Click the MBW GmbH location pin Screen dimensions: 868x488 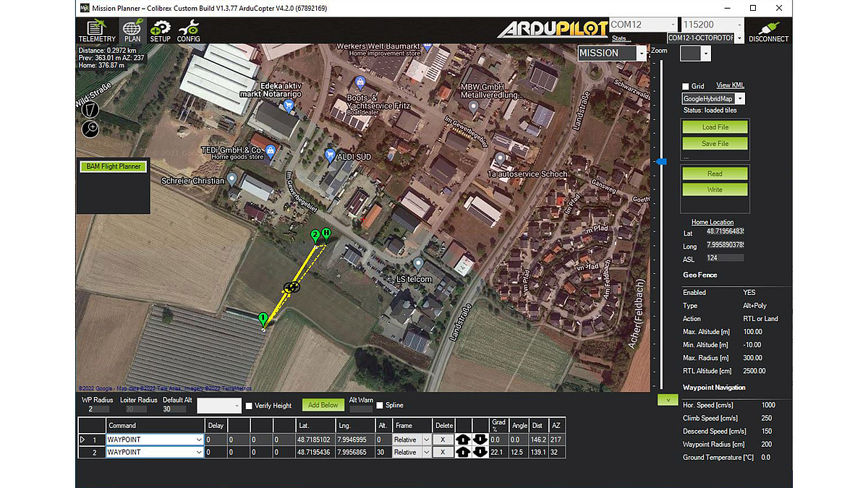click(x=474, y=108)
